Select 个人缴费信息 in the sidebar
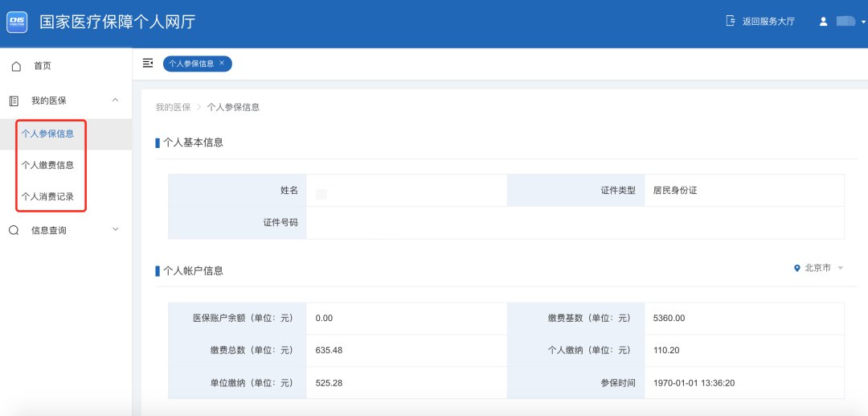Viewport: 868px width, 416px height. pos(47,165)
